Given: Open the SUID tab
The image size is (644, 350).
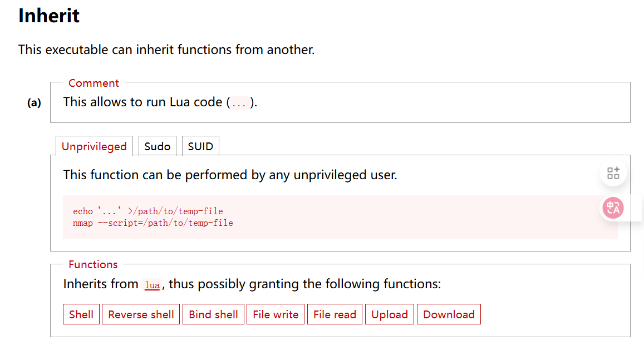Looking at the screenshot, I should point(200,146).
